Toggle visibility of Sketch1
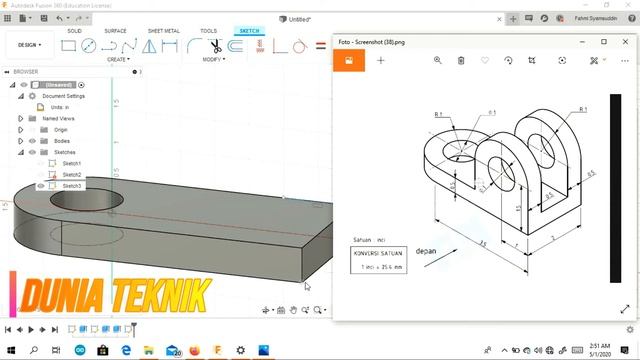Image resolution: width=640 pixels, height=360 pixels. click(x=41, y=163)
